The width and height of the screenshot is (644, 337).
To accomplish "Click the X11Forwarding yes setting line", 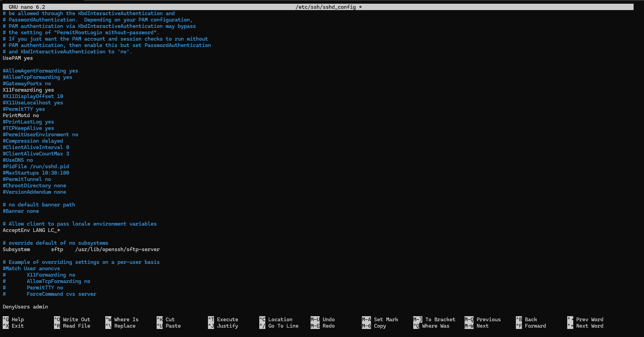I will coord(28,90).
